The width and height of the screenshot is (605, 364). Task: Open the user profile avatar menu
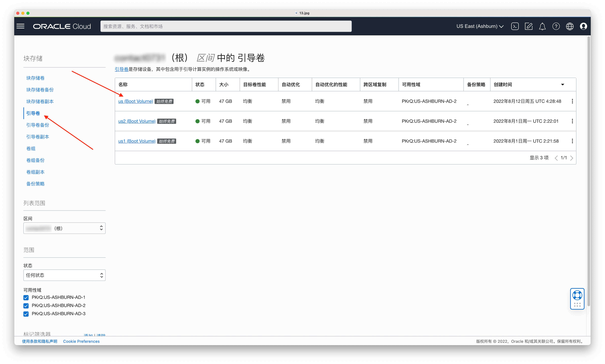coord(583,26)
